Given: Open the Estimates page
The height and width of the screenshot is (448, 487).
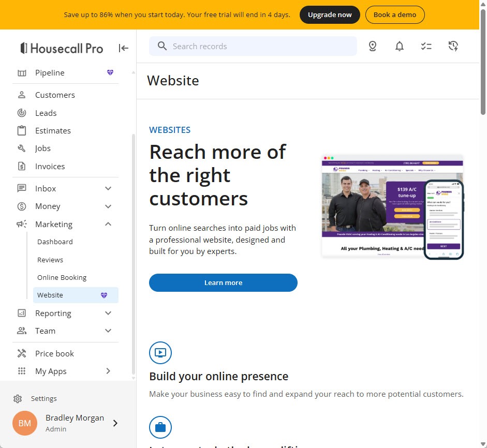Looking at the screenshot, I should (x=53, y=131).
